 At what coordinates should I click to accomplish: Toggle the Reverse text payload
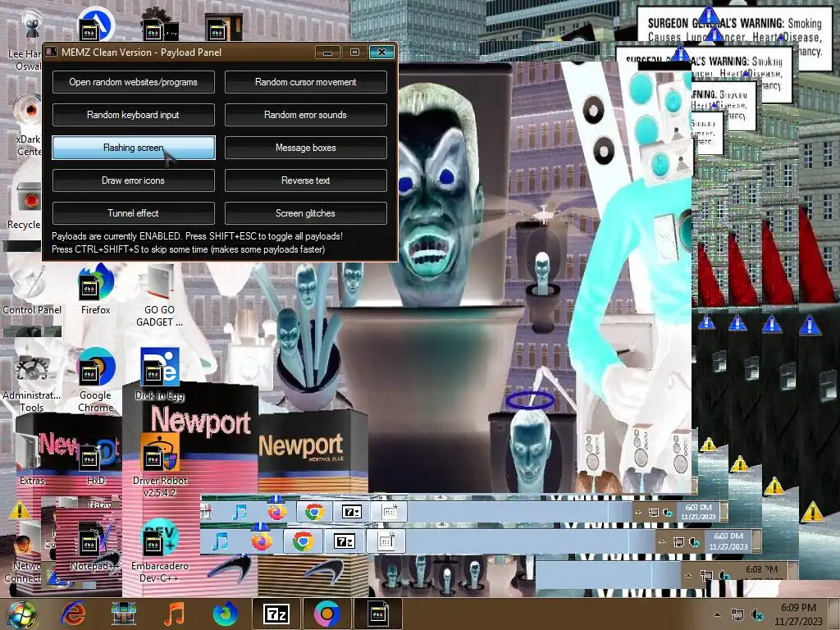(x=305, y=180)
